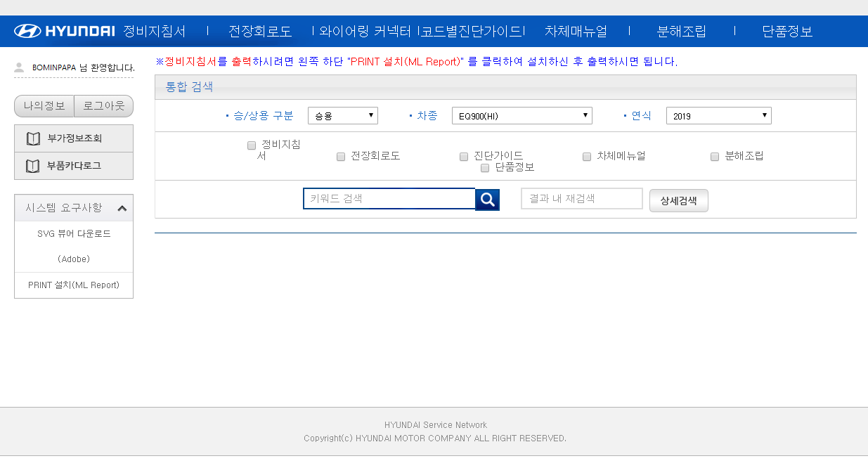Open 코드별진단가이드 top menu
868x468 pixels.
(x=472, y=31)
